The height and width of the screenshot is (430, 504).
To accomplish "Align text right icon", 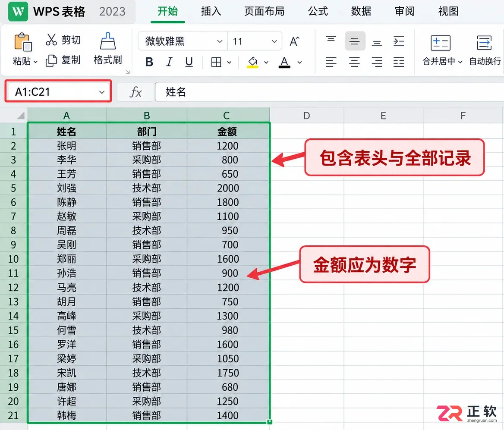I will pos(377,62).
